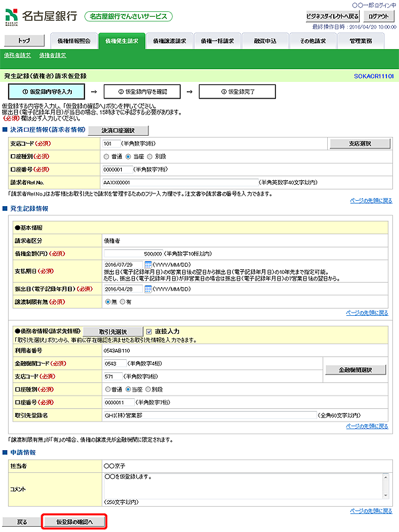This screenshot has height=532, width=399.
Task: Open the 債権情報照会 tab
Action: (74, 41)
